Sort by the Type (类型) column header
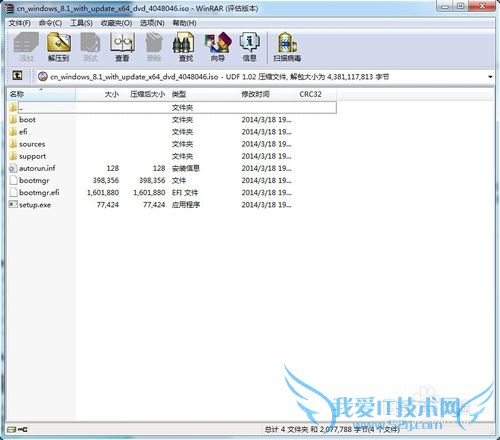 point(204,94)
